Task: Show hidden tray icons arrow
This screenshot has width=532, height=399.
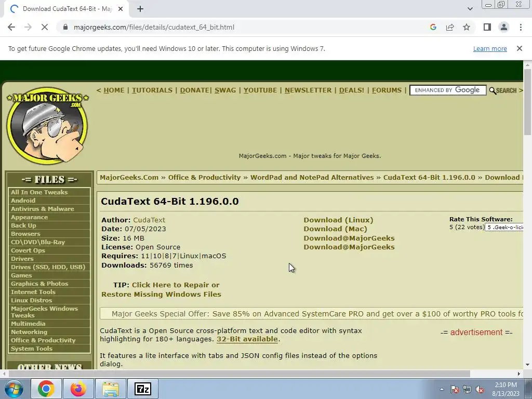Action: tap(442, 389)
